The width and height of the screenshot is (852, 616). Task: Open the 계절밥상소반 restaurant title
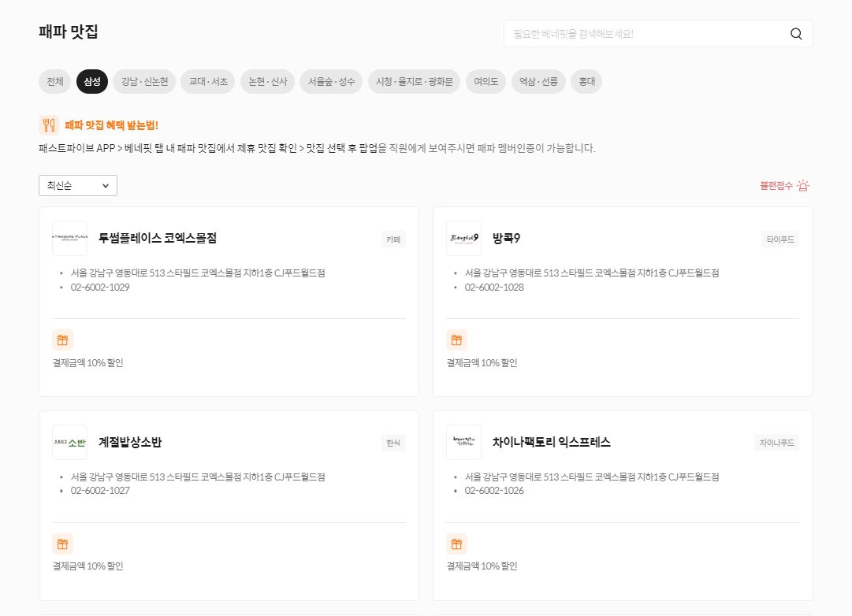[130, 442]
